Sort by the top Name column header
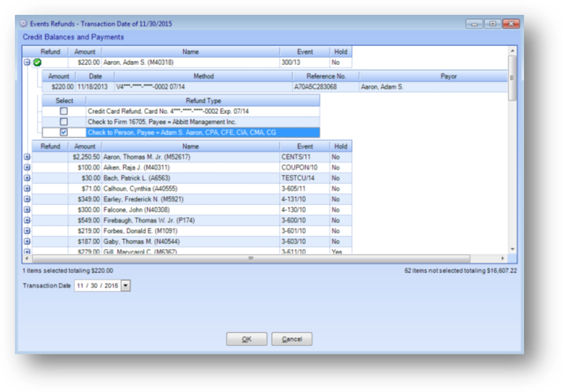 coord(190,52)
